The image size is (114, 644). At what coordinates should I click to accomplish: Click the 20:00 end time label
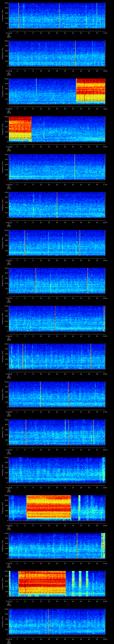pyautogui.click(x=105, y=147)
